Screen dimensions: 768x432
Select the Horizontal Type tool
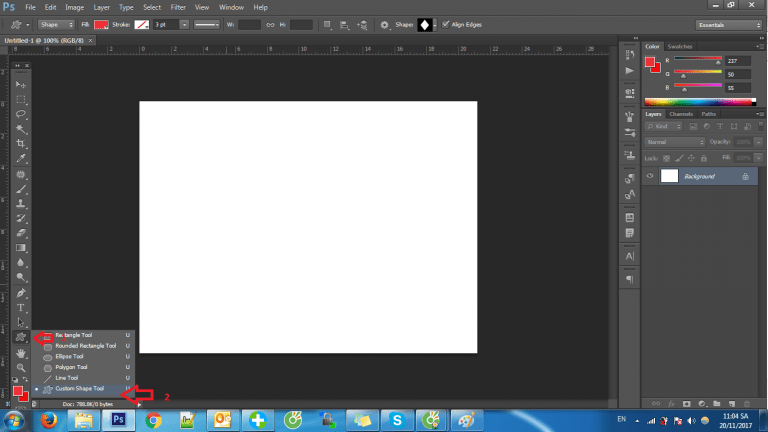tap(21, 307)
